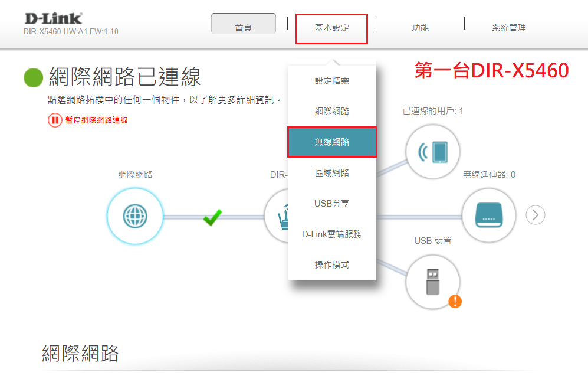Viewport: 588px width, 379px height.
Task: Select 無線網路 from the menu
Action: (x=331, y=142)
